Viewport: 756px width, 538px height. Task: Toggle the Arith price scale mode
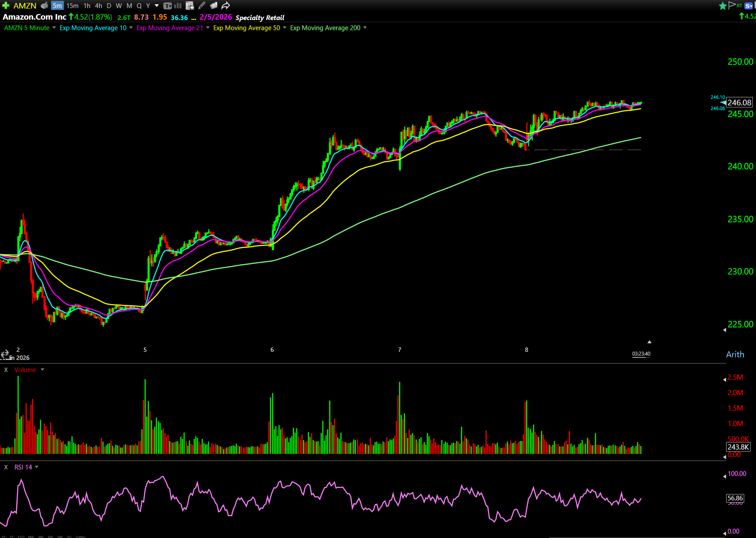point(735,354)
